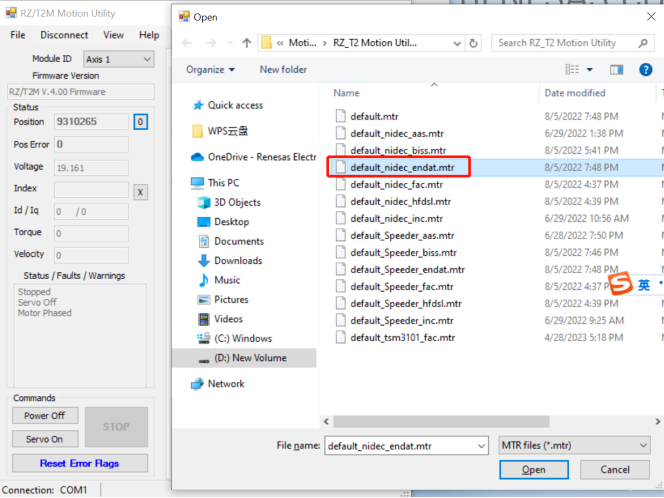Expand the Organize dropdown menu
Screen dimensions: 664x498
pos(210,69)
